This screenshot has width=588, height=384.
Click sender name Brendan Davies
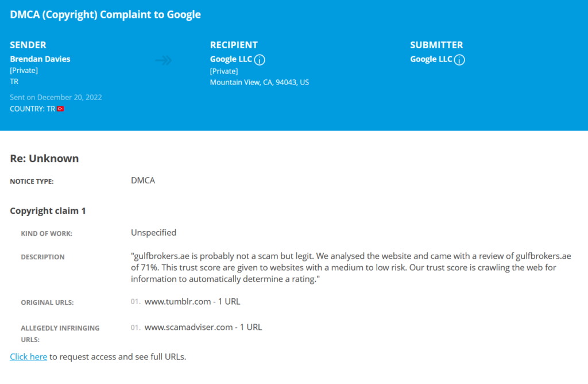pyautogui.click(x=40, y=59)
